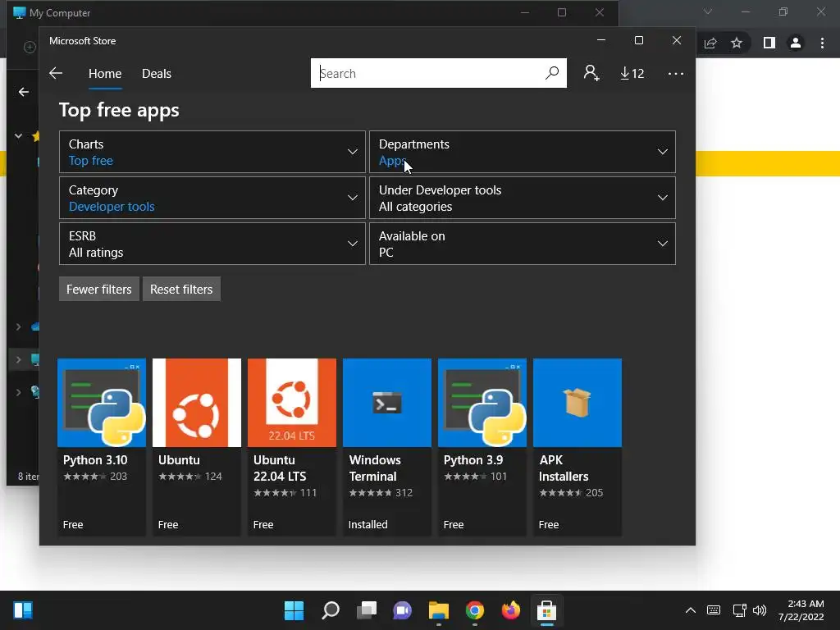The width and height of the screenshot is (840, 630).
Task: Open the Python 3.10 app tile
Action: point(101,447)
